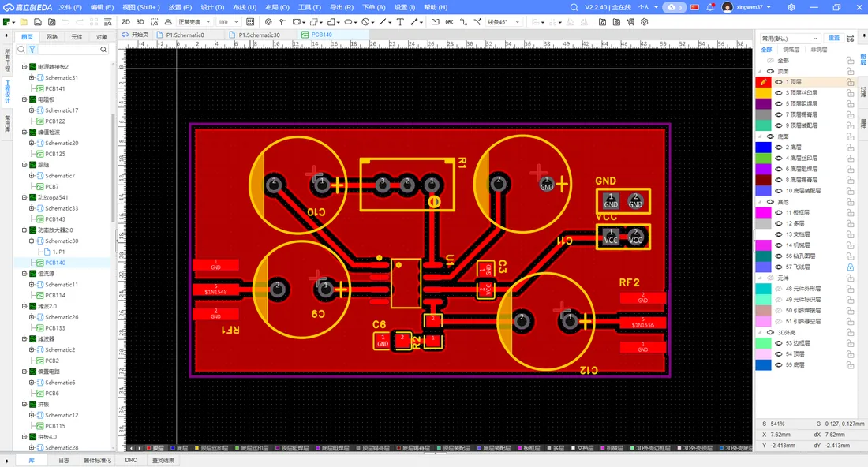Switch to 2D view
The width and height of the screenshot is (868, 467).
tap(125, 22)
